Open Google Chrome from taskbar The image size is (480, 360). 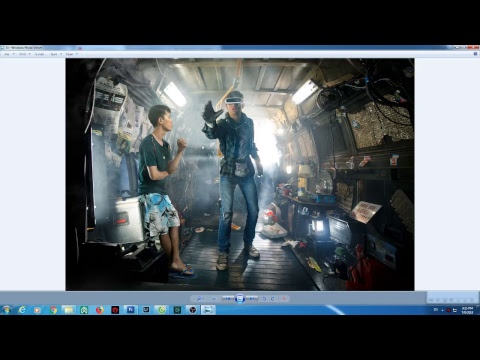(53, 310)
